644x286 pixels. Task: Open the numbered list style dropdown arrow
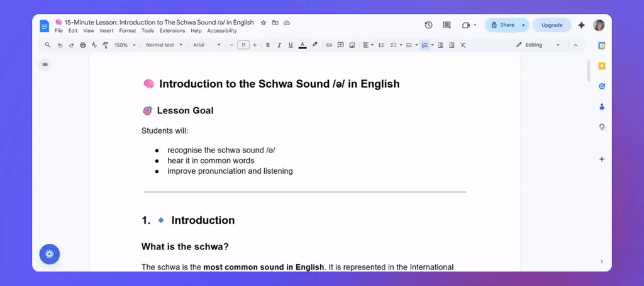[x=432, y=45]
